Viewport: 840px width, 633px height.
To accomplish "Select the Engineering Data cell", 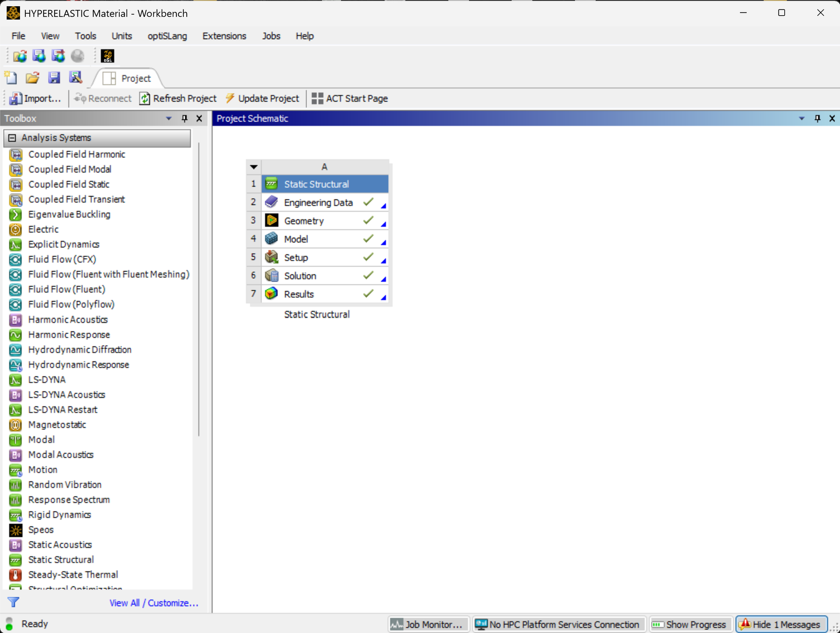I will [x=318, y=203].
